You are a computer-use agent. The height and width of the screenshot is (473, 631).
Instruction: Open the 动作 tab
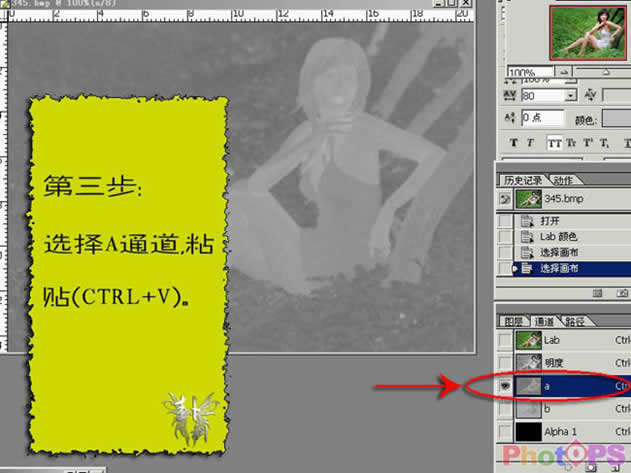(x=563, y=180)
